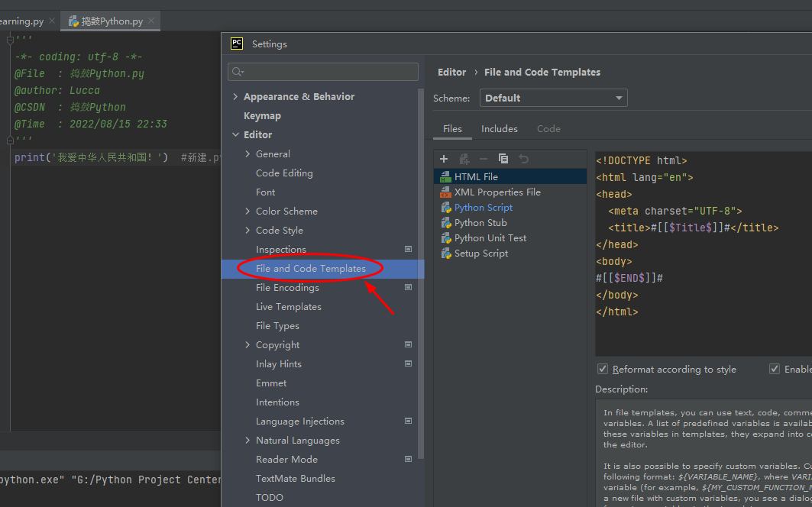
Task: Click the search magnifier icon in Settings
Action: [x=237, y=72]
